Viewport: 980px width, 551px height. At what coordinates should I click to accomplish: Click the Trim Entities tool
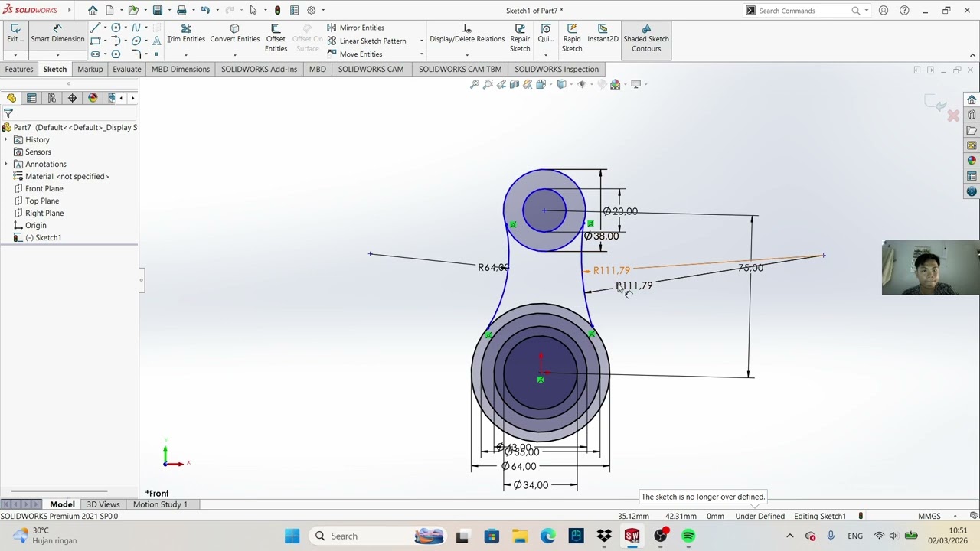[x=186, y=34]
